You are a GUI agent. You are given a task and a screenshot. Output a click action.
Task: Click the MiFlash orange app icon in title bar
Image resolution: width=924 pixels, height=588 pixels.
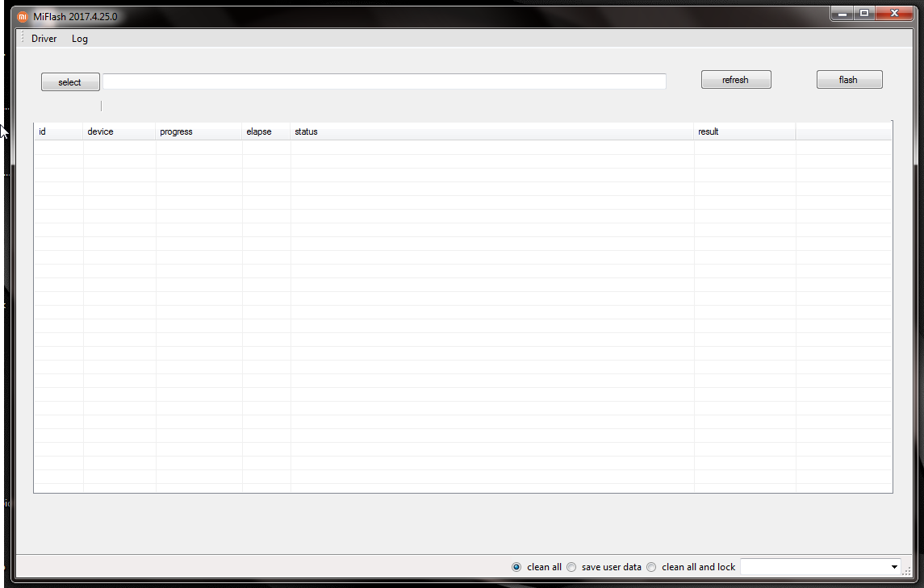(23, 16)
